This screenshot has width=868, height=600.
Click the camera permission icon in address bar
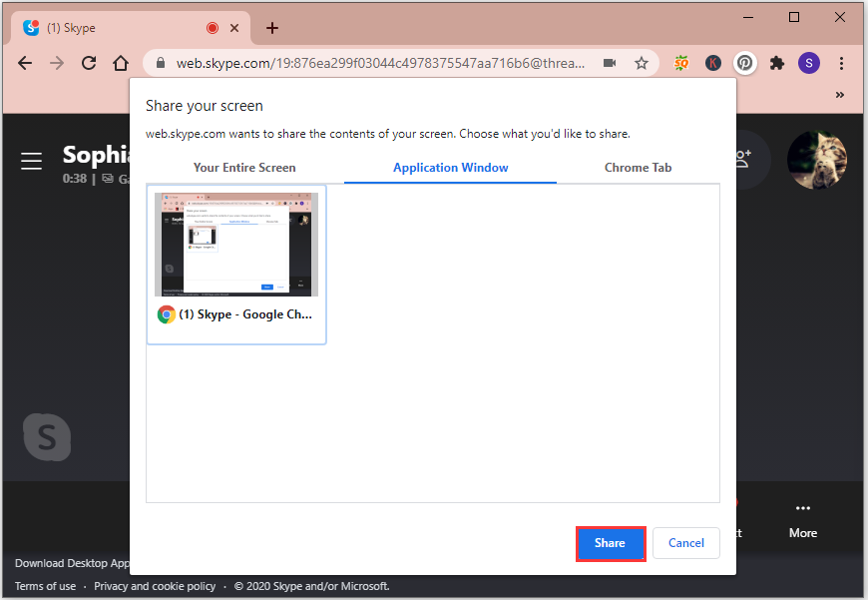tap(610, 63)
